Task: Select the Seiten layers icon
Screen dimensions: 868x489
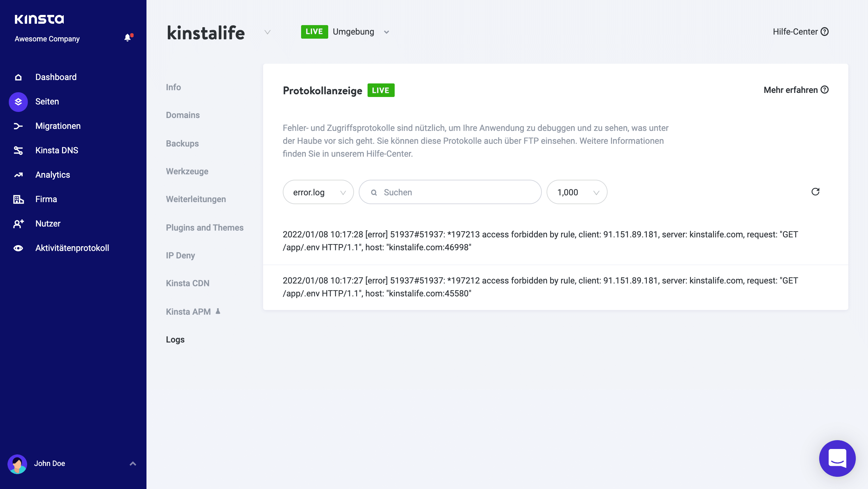Action: pos(18,101)
